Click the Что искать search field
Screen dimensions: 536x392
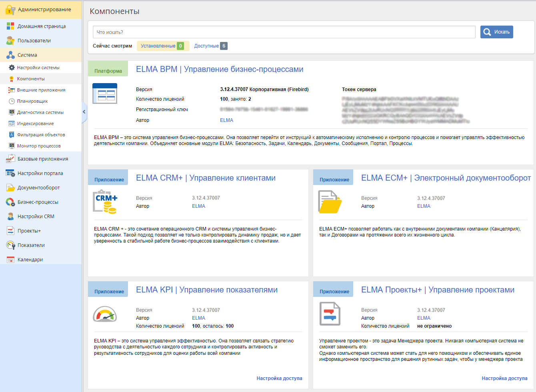(284, 32)
